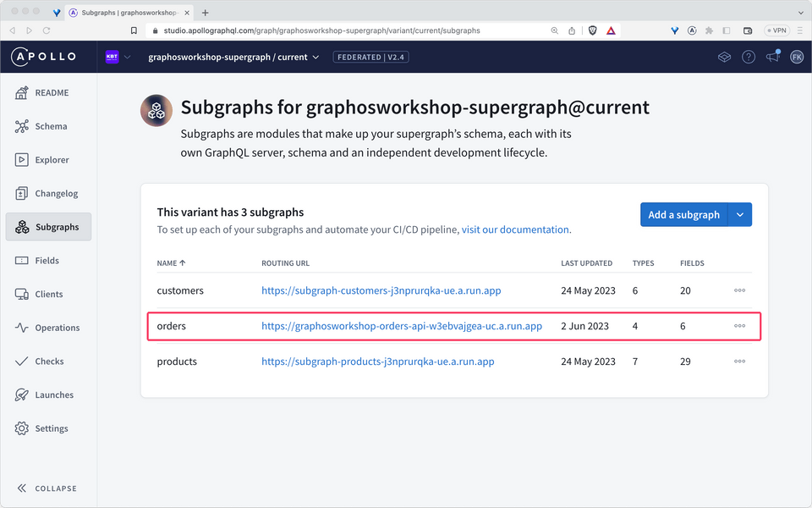Open the browser tab list chevron

click(801, 13)
